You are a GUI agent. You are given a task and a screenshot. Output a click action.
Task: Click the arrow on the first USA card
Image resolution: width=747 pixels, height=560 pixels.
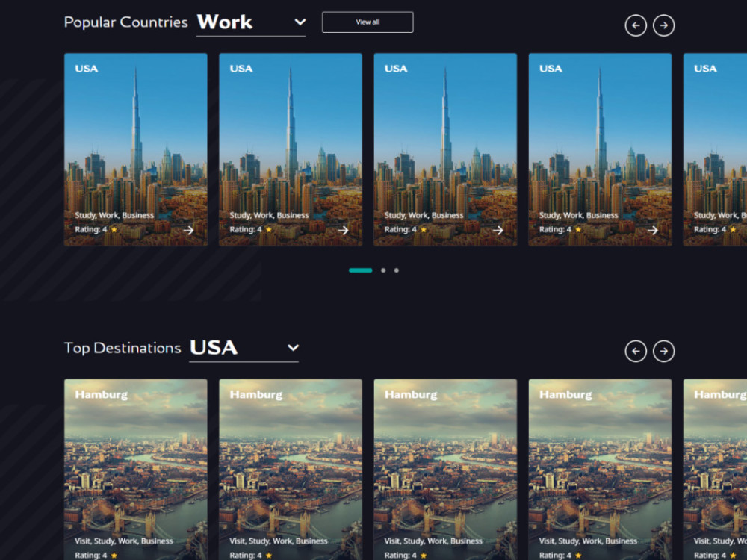coord(189,231)
